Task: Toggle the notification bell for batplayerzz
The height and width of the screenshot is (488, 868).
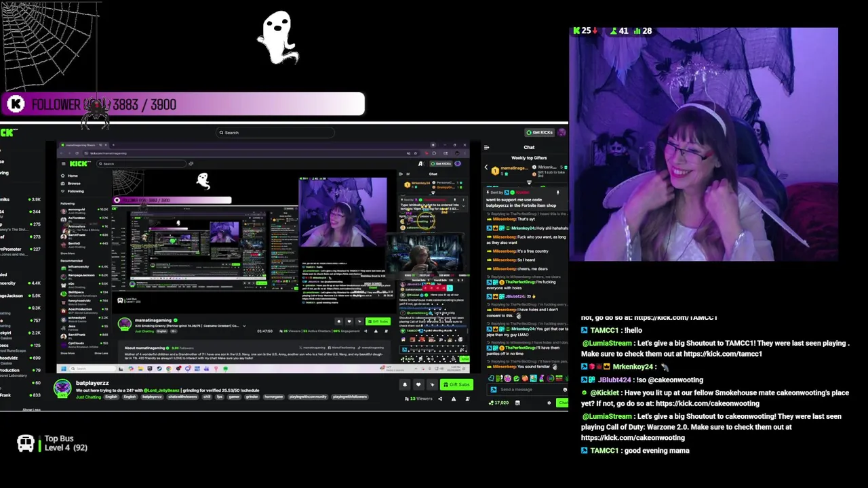Action: [405, 384]
